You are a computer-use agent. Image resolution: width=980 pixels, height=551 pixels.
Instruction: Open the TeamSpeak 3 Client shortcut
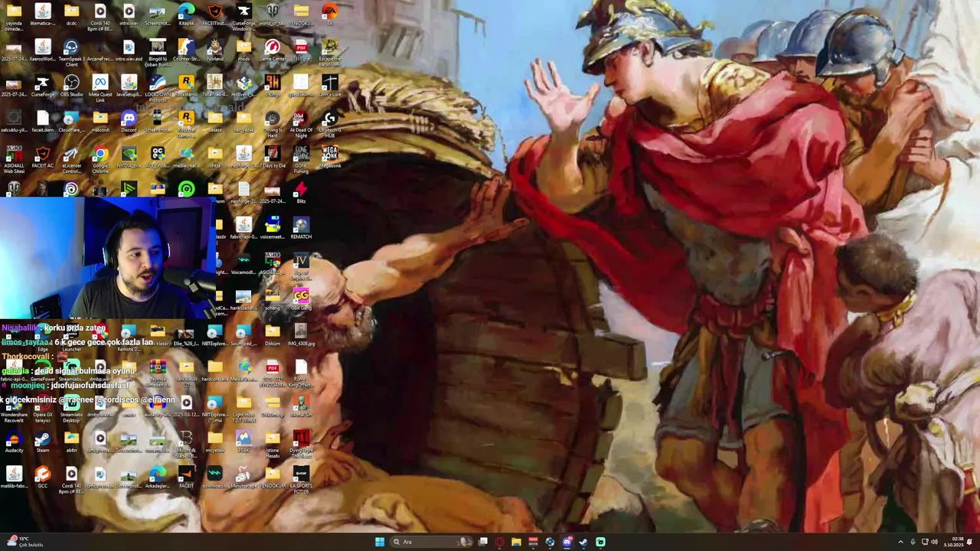pos(71,52)
